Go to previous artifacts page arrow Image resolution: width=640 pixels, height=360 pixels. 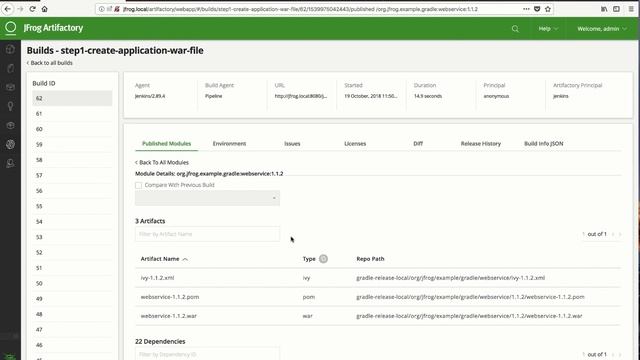point(613,234)
